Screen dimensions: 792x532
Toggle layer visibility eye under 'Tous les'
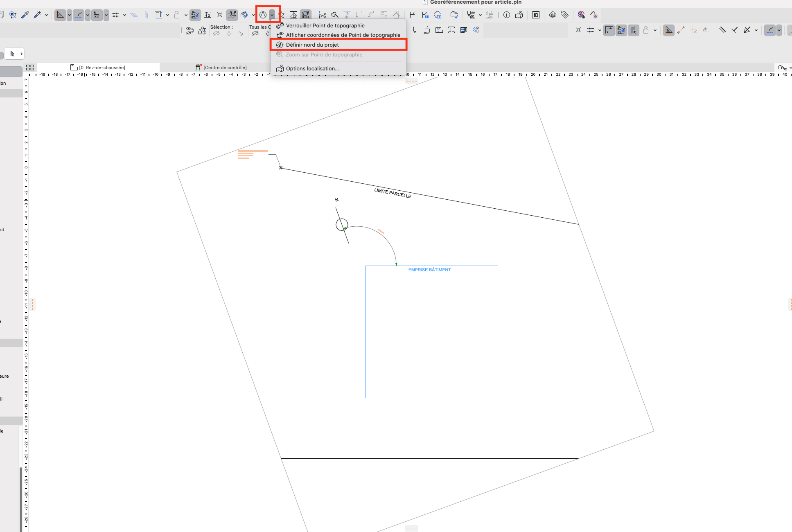255,34
